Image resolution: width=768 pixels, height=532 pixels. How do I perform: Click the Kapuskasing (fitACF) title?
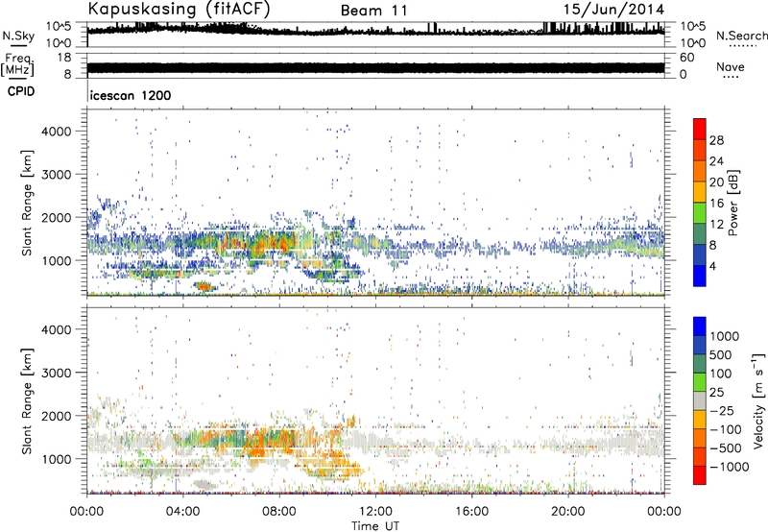(x=179, y=9)
